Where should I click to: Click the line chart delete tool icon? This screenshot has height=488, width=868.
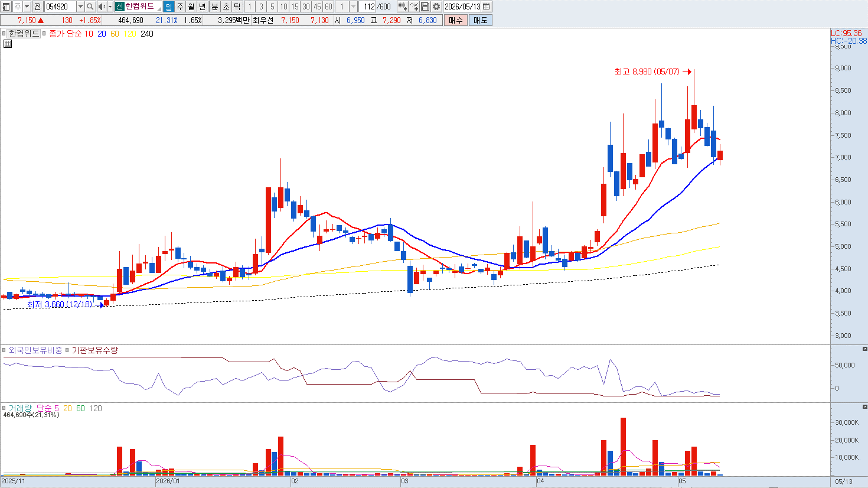coord(414,6)
